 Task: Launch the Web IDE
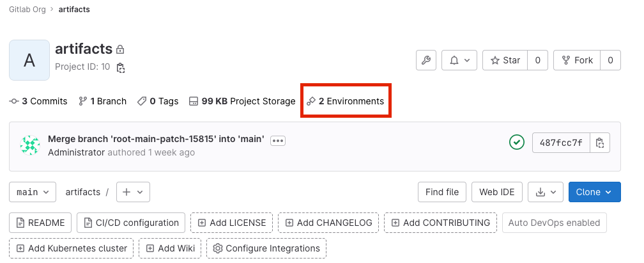(497, 192)
